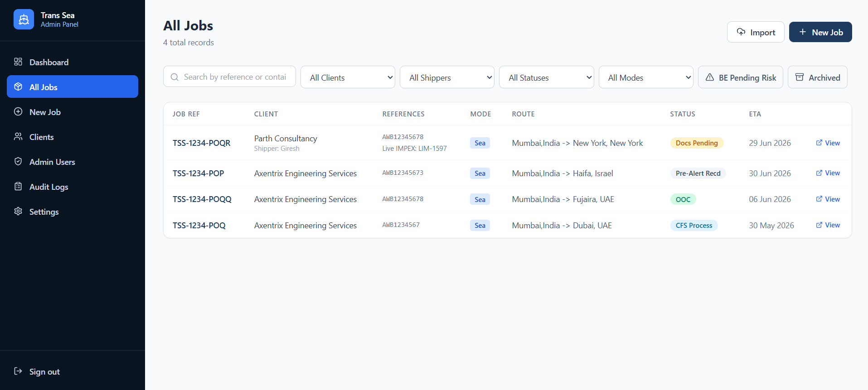Click route Mumbai,India -> Dubai, UAE

click(x=562, y=225)
